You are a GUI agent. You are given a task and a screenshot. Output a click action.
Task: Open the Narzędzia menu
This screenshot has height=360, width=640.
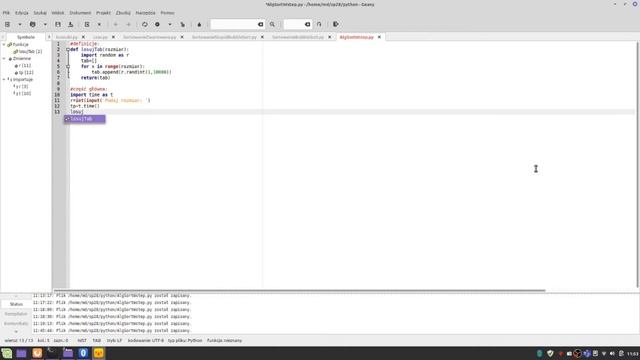tap(145, 13)
